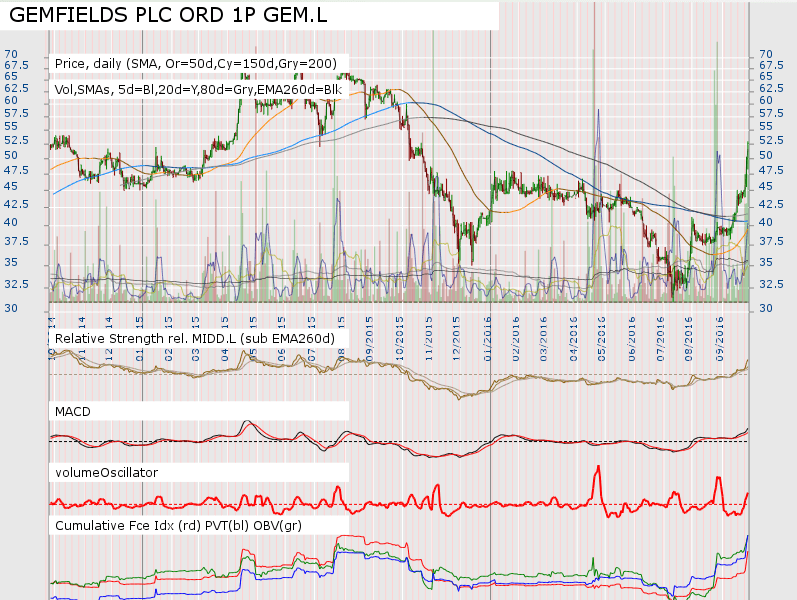Viewport: 797px width, 600px height.
Task: Click the 06/2016 date axis label
Action: (x=632, y=339)
